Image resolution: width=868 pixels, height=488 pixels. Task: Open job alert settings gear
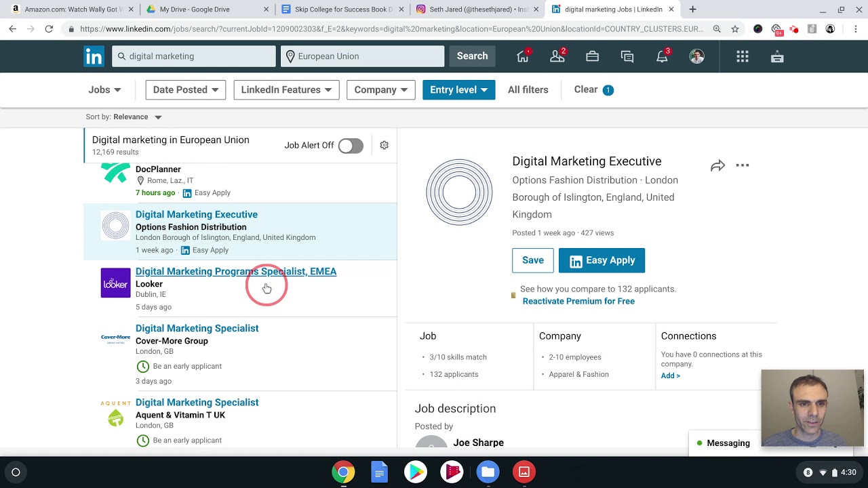[x=384, y=145]
